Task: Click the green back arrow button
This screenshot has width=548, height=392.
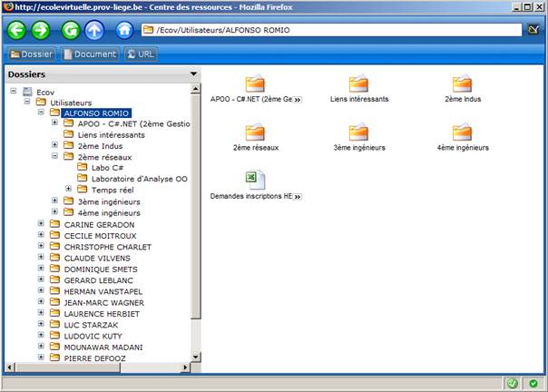Action: coord(17,30)
